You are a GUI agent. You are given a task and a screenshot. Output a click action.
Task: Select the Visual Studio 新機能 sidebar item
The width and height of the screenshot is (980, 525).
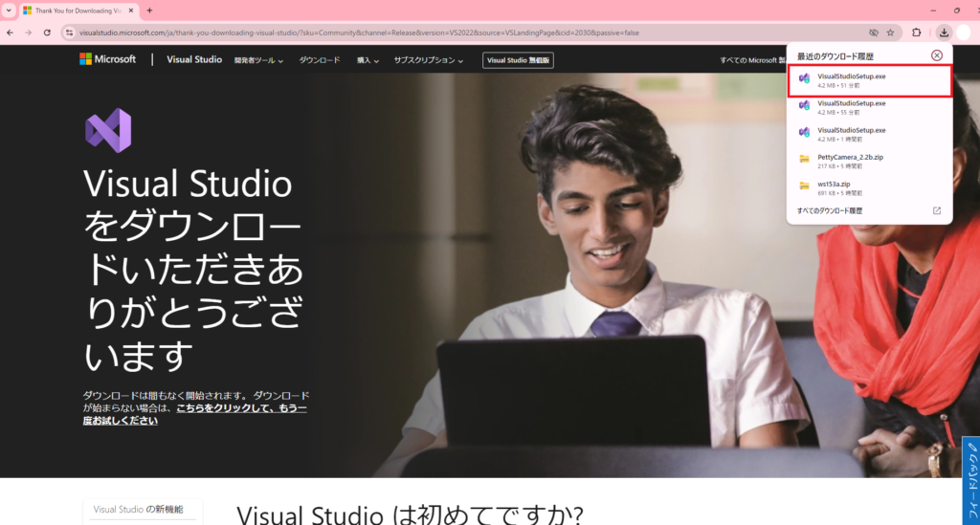click(x=138, y=509)
